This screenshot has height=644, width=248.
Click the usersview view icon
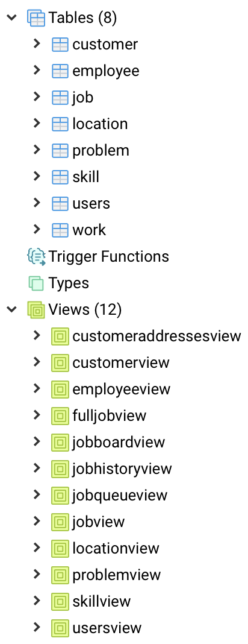point(60,628)
